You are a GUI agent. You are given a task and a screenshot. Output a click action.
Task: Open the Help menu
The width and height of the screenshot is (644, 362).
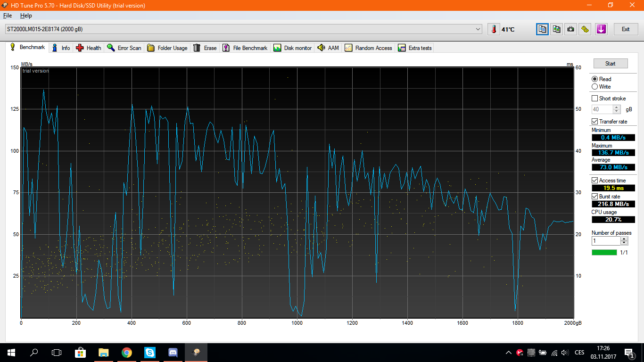26,16
